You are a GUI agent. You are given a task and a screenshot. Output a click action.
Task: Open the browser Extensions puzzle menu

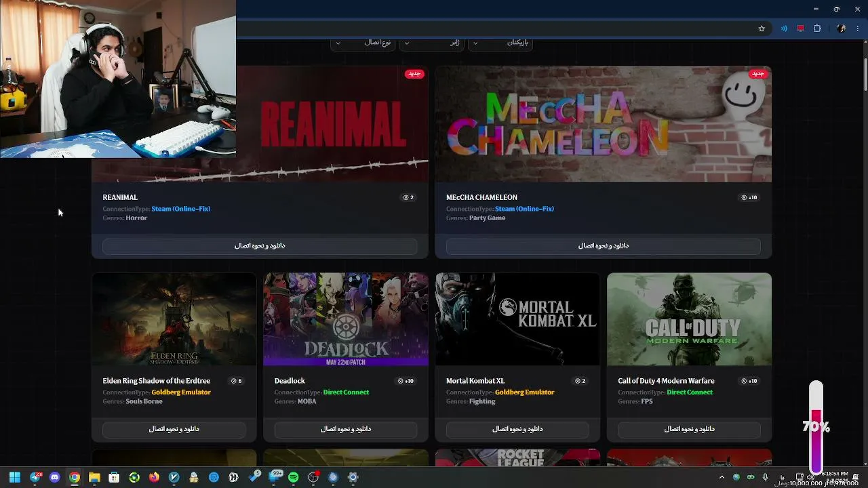(x=817, y=28)
